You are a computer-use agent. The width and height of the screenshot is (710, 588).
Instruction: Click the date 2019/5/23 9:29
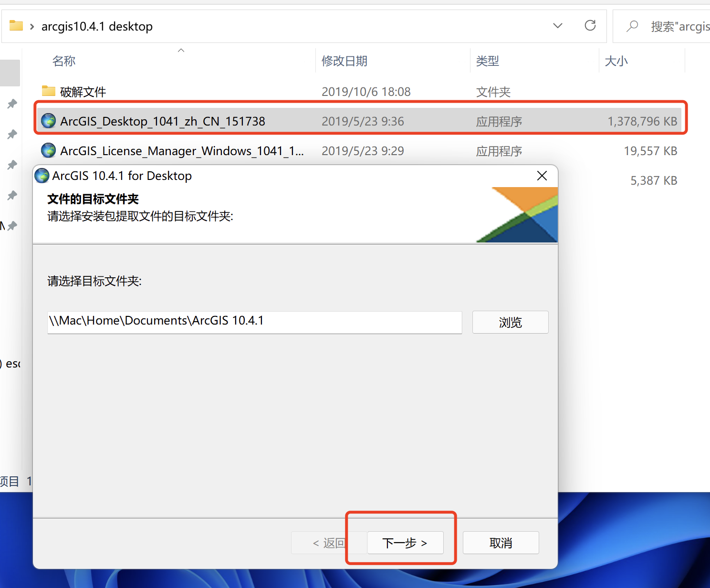363,151
